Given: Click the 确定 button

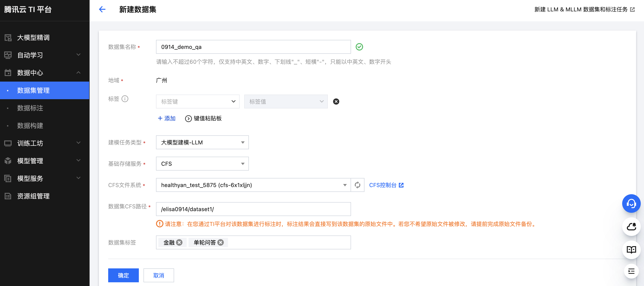Looking at the screenshot, I should 123,275.
